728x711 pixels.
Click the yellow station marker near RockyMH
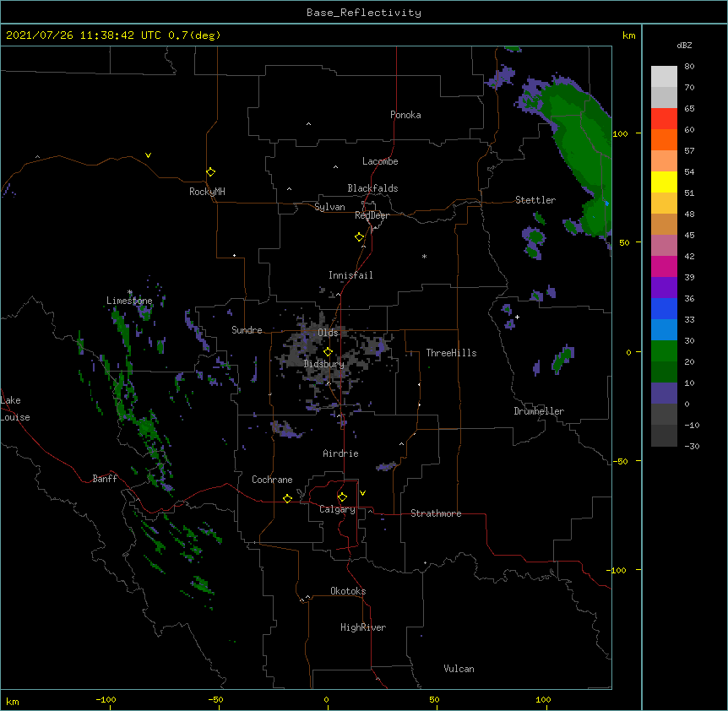pos(210,171)
